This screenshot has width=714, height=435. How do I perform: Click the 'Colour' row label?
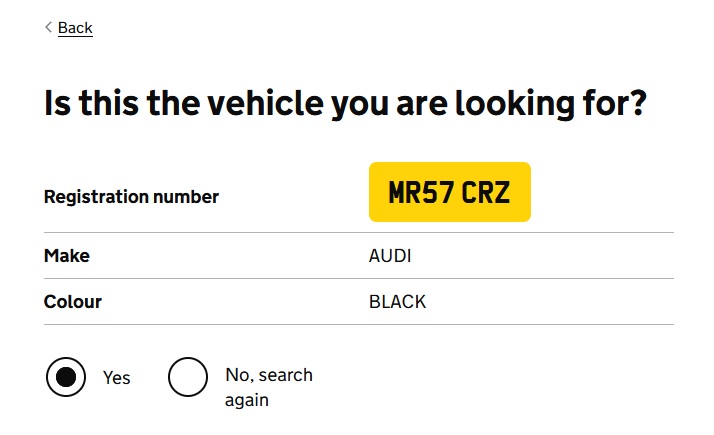pyautogui.click(x=73, y=301)
